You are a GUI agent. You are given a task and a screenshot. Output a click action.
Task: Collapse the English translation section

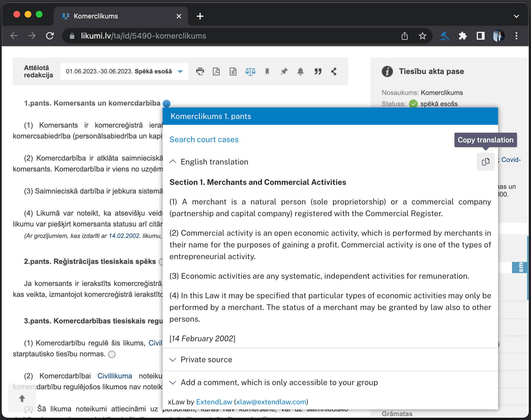pos(173,162)
